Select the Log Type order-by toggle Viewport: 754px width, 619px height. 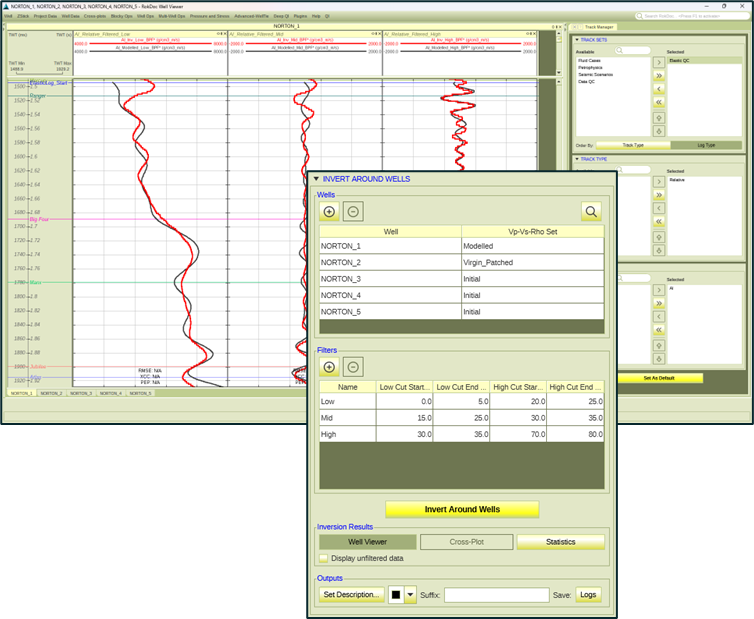[x=705, y=145]
